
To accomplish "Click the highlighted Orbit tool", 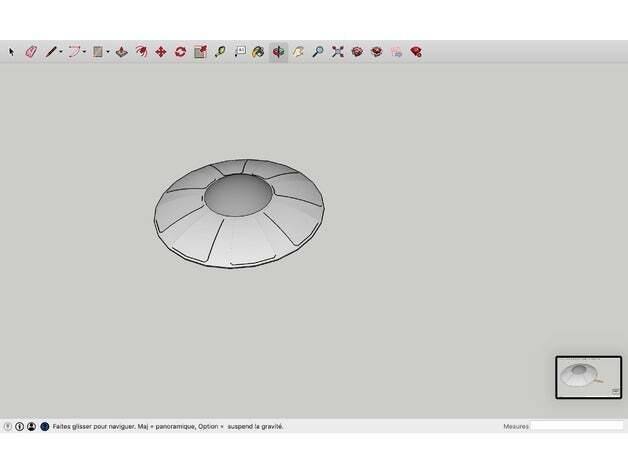I will click(278, 52).
